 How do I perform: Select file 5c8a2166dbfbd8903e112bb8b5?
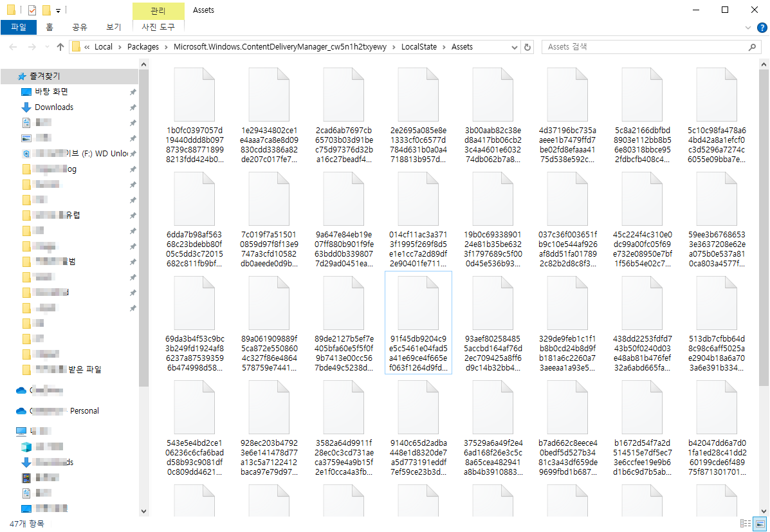pyautogui.click(x=643, y=115)
